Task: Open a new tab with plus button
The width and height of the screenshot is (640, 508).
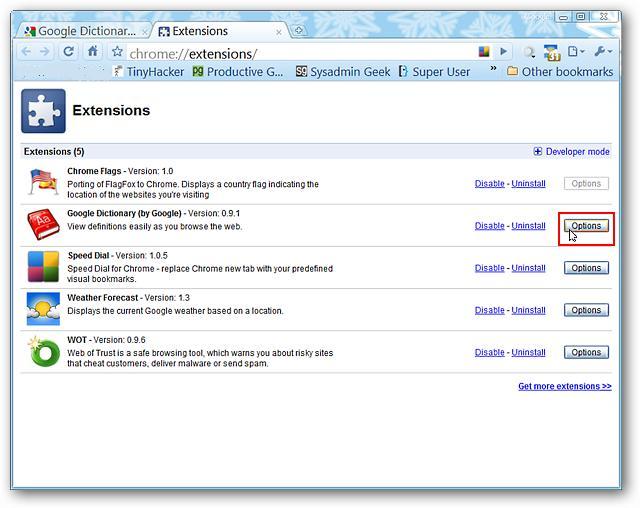Action: [x=298, y=31]
